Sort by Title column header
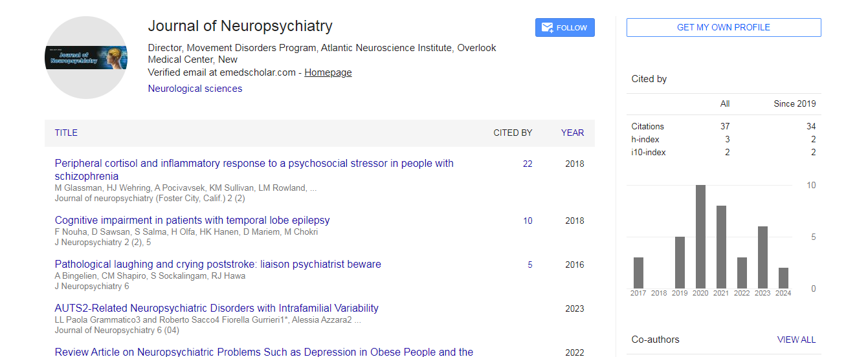 point(66,133)
